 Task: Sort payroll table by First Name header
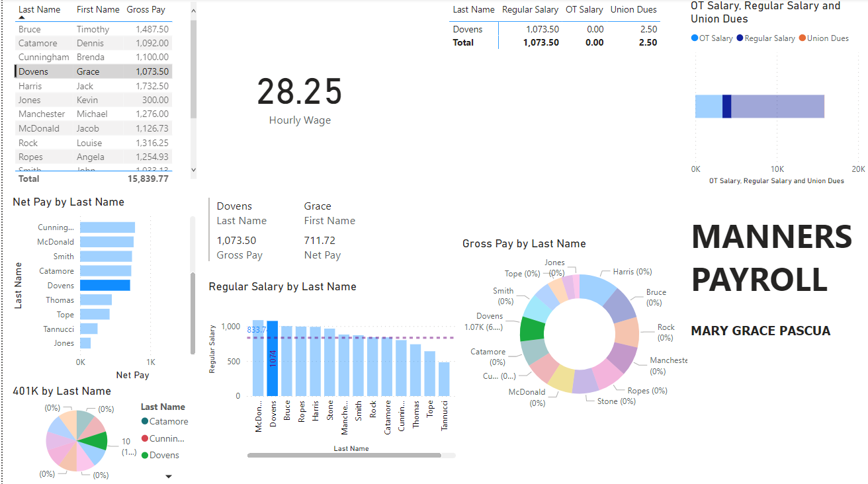tap(98, 9)
